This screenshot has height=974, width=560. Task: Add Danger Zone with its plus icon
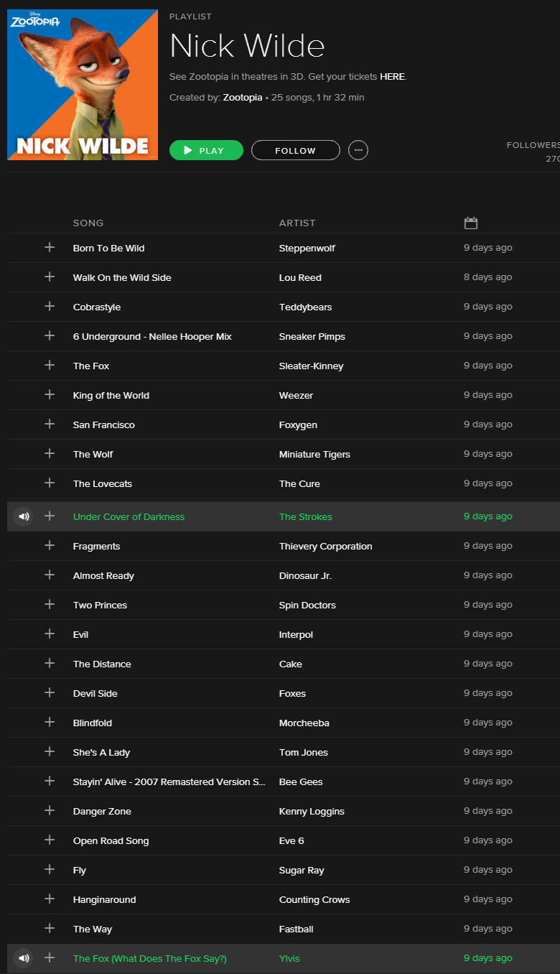(x=50, y=811)
